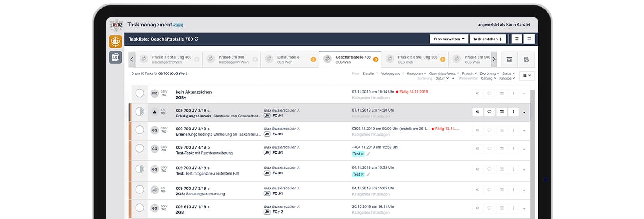This screenshot has width=644, height=219.
Task: Click the hamburger menu icon in header
Action: pos(529,39)
